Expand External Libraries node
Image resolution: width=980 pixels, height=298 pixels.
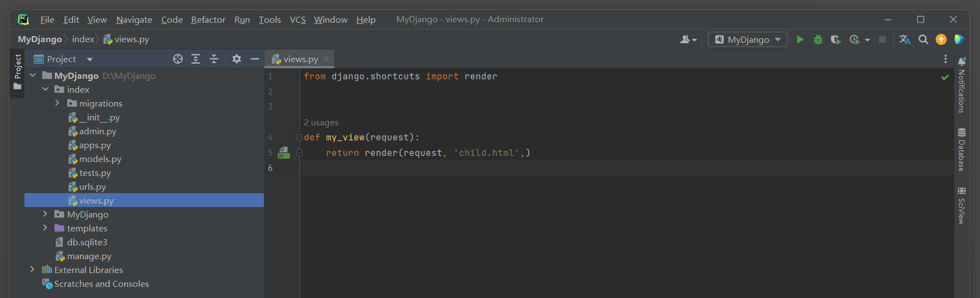point(33,270)
